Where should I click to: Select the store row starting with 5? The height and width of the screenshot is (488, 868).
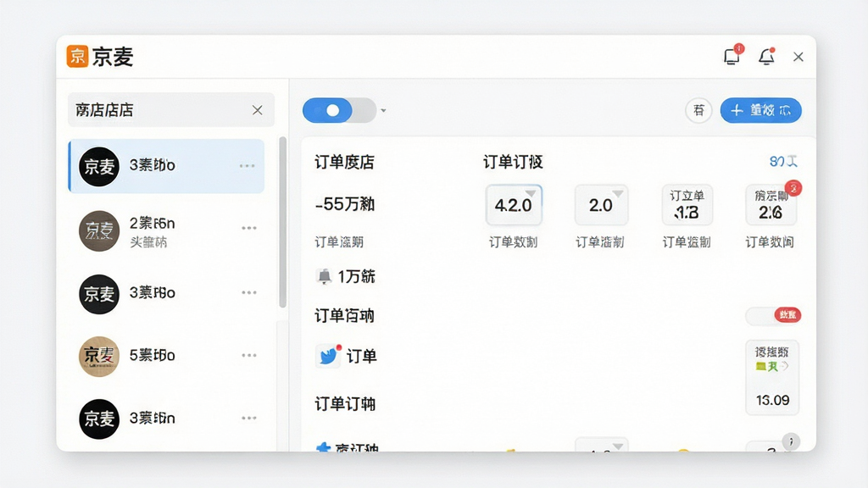[x=166, y=357]
